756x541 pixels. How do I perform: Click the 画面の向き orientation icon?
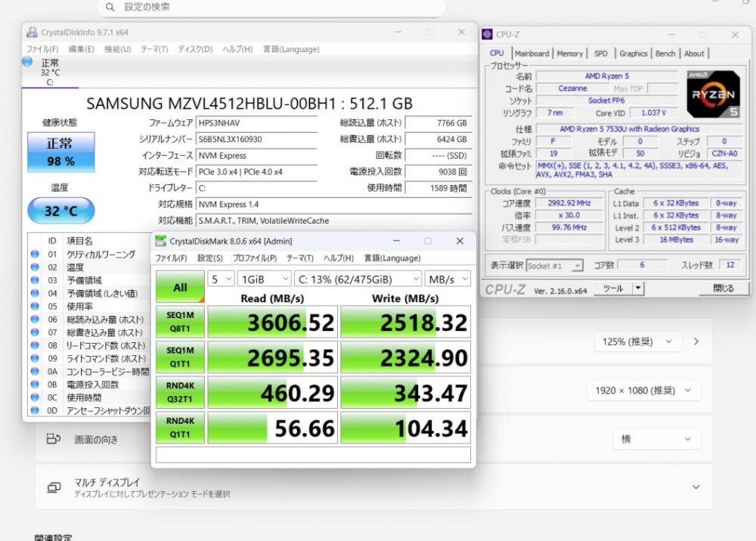point(53,439)
